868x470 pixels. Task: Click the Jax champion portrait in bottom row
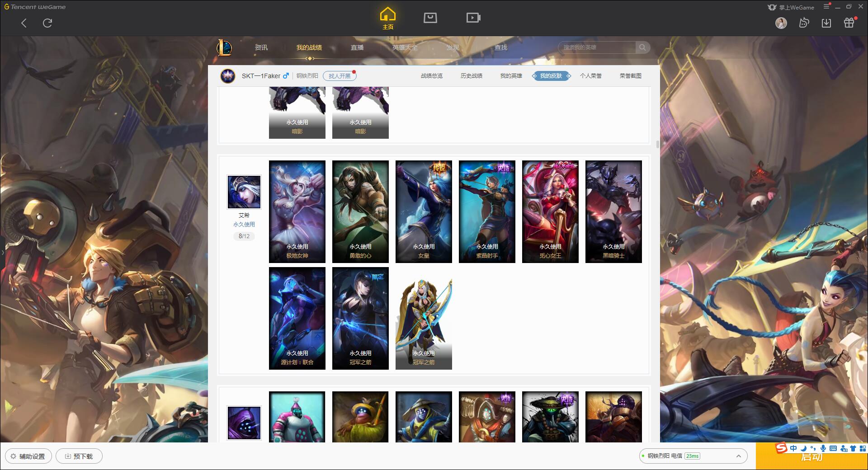244,423
